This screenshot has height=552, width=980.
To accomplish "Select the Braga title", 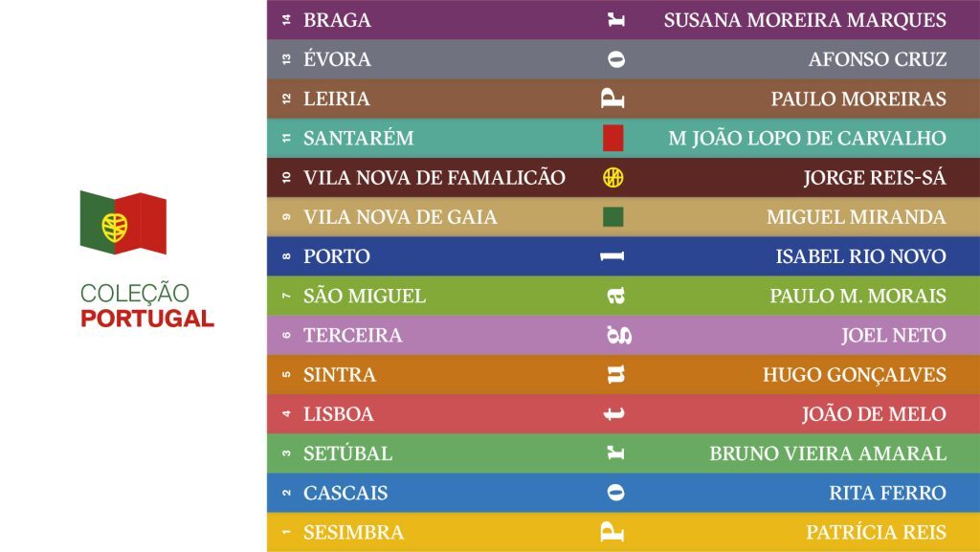I will pos(337,20).
